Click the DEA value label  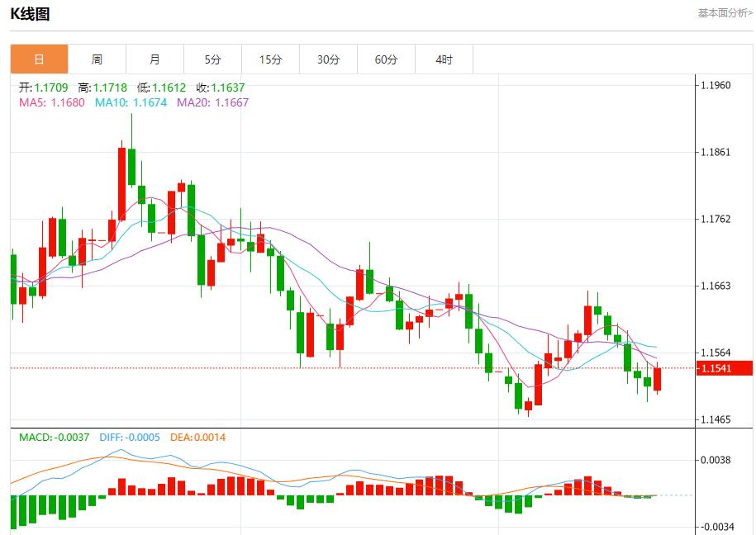point(197,437)
